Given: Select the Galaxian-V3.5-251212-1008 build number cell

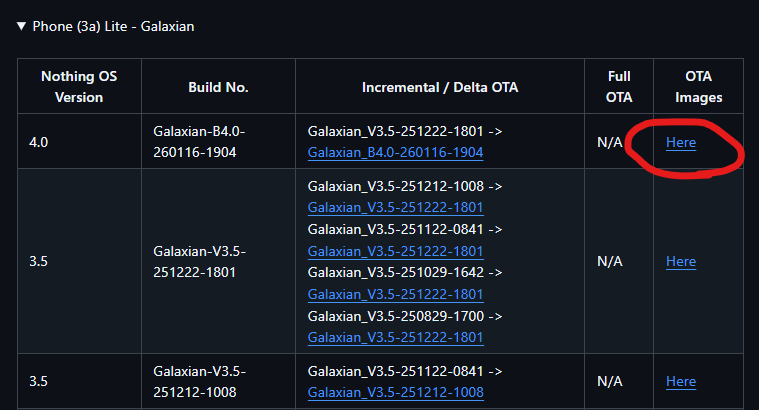Looking at the screenshot, I should click(218, 381).
